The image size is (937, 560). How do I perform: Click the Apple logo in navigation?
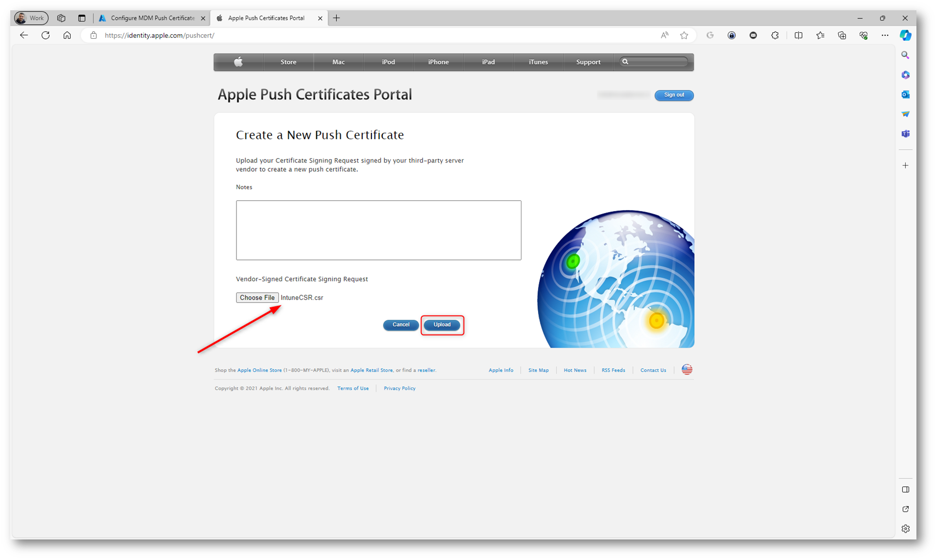[x=238, y=62]
